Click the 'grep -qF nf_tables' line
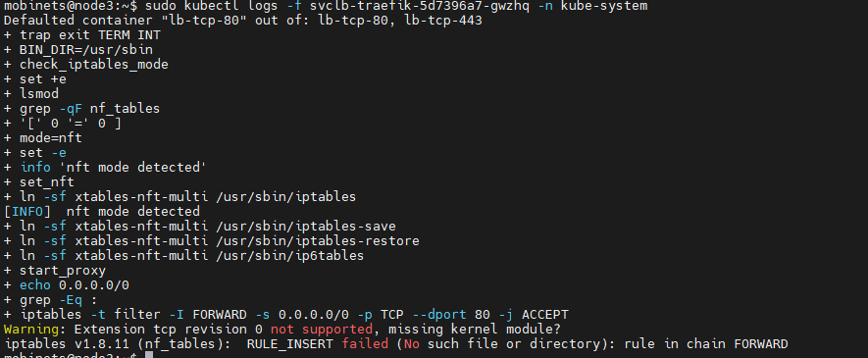Viewport: 868px width, 358px height. point(82,109)
